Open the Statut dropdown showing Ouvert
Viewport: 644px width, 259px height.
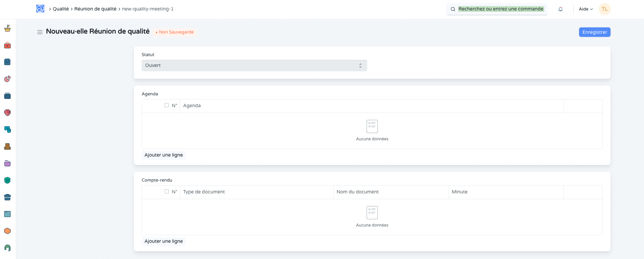point(254,66)
